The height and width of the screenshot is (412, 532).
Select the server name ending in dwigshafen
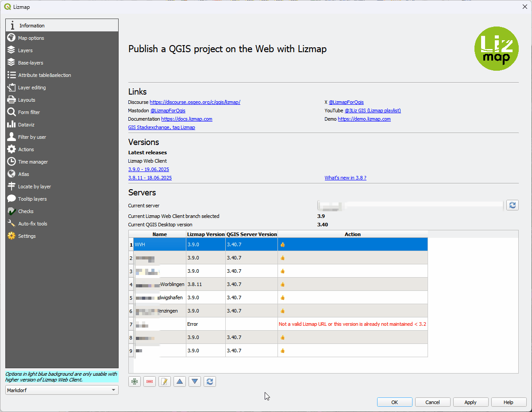(x=160, y=298)
